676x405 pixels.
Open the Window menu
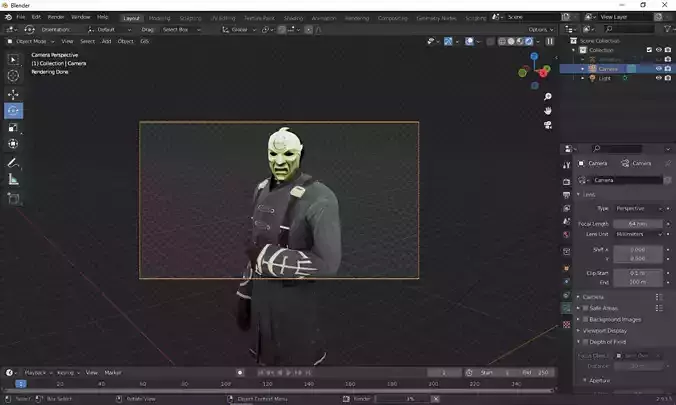click(81, 17)
